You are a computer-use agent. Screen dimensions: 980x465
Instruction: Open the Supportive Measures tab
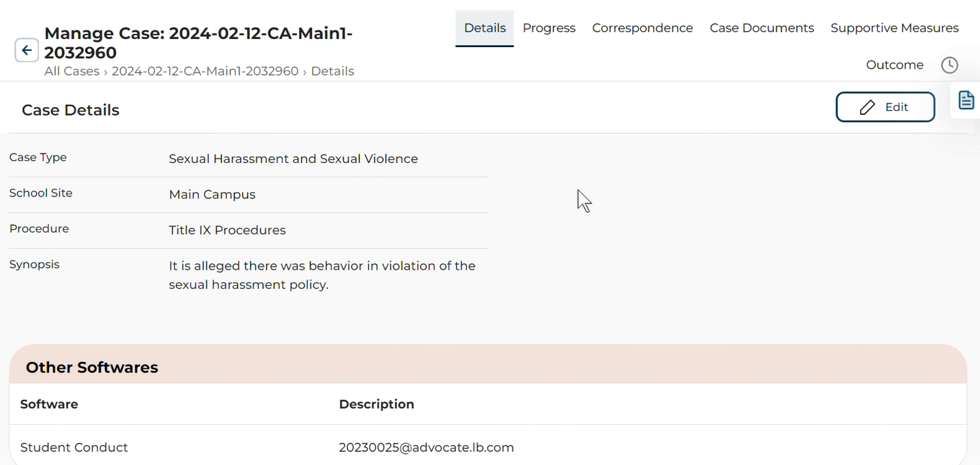pyautogui.click(x=894, y=28)
